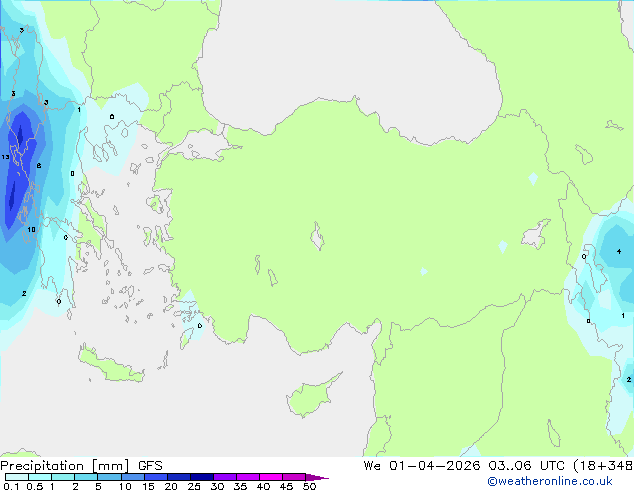Click the '8' precipitation value on the map
This screenshot has width=634, height=490.
click(39, 165)
